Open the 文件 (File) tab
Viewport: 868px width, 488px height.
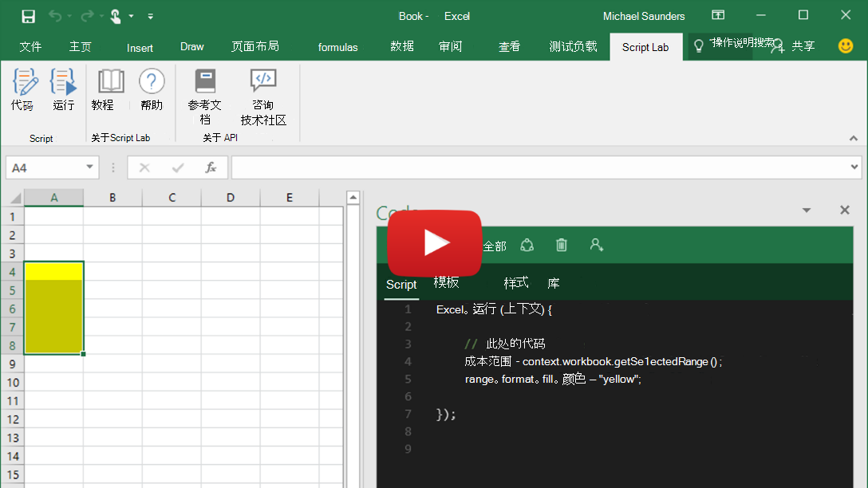click(x=30, y=47)
